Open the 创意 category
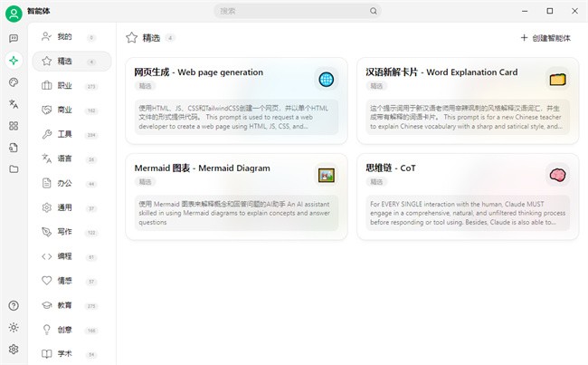The width and height of the screenshot is (588, 365). pos(71,330)
